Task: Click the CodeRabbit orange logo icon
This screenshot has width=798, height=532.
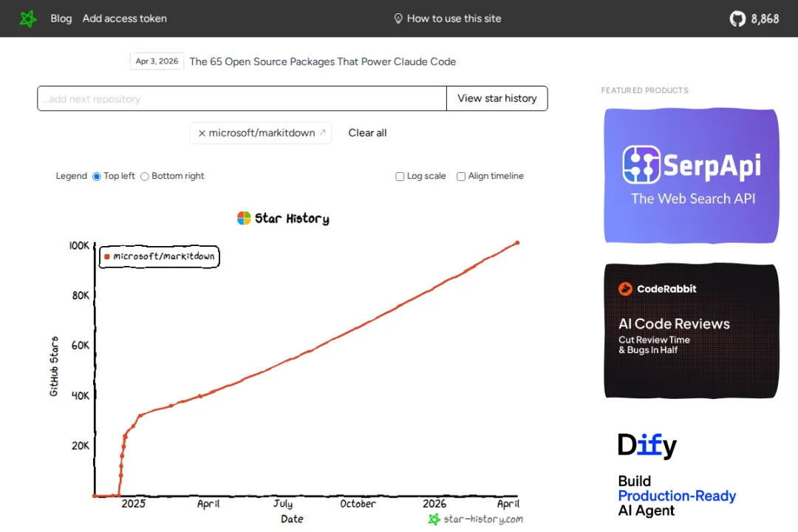Action: pos(625,289)
